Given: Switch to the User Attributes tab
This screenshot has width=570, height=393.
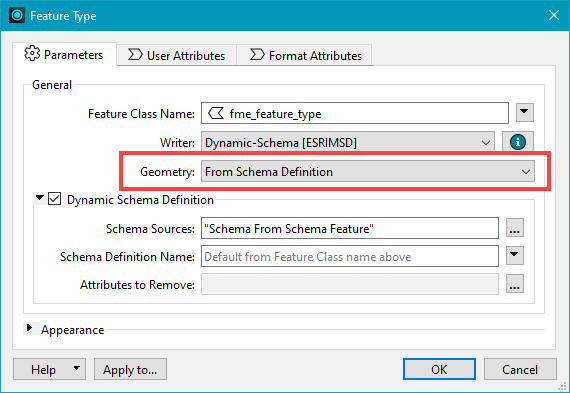Looking at the screenshot, I should (177, 55).
